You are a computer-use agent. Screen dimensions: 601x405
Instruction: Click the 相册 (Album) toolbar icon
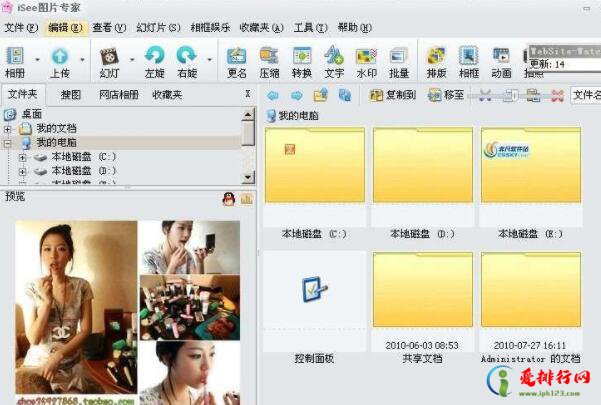[16, 58]
